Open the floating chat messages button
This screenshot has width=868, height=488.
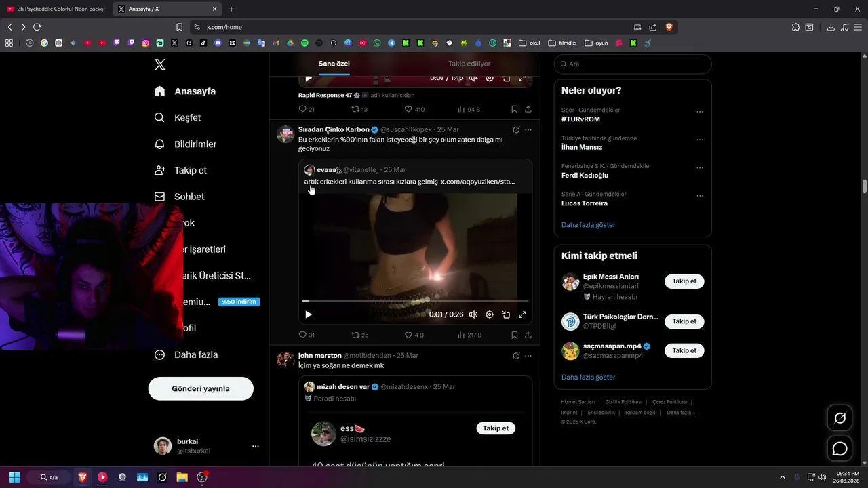(x=840, y=449)
